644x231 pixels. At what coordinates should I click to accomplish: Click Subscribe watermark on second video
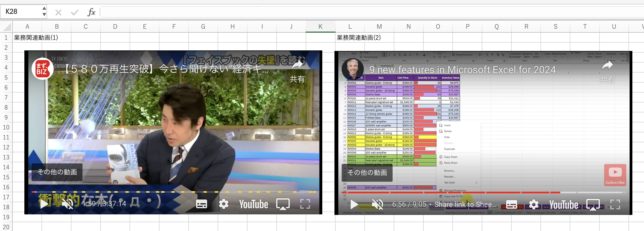(x=615, y=175)
